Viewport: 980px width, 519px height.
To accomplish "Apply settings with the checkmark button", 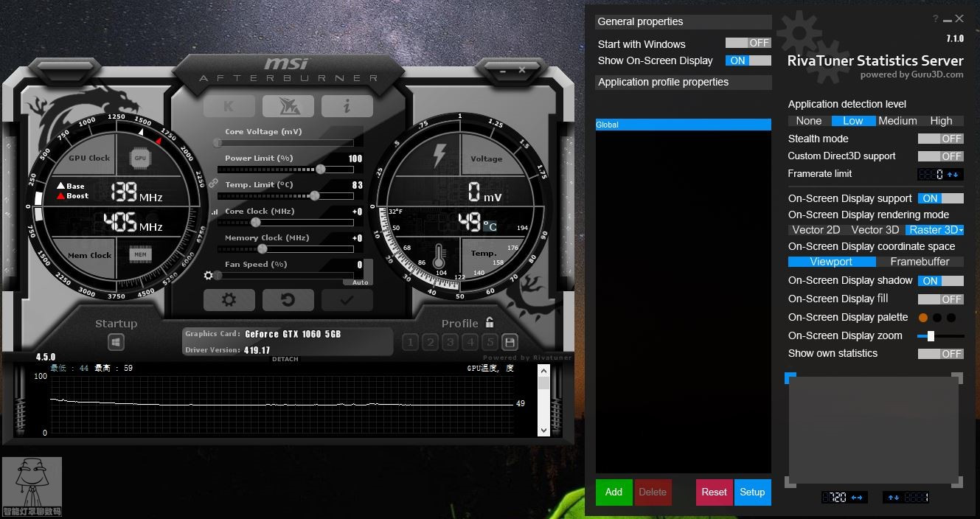I will (347, 300).
